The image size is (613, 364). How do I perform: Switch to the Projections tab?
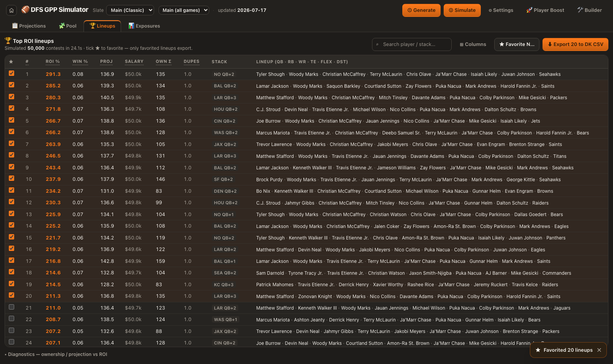pyautogui.click(x=29, y=26)
